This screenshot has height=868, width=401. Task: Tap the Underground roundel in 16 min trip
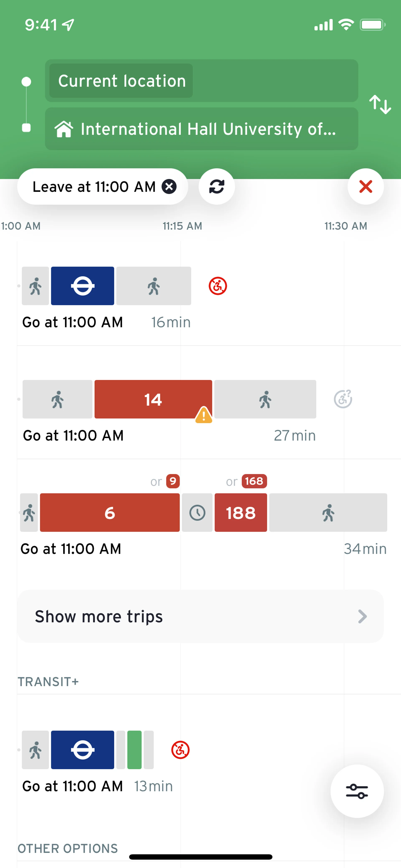(82, 286)
